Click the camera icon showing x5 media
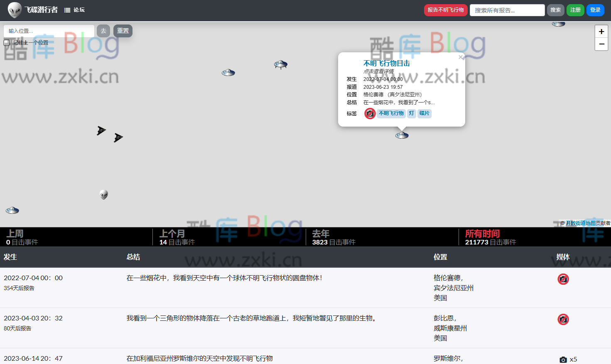Viewport: 611px width, 364px height. [x=563, y=359]
